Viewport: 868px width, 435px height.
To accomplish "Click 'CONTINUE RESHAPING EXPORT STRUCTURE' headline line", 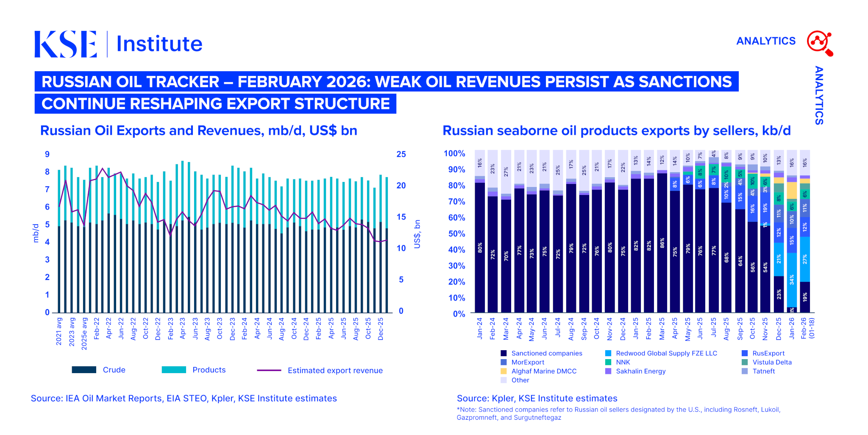I will [x=215, y=104].
